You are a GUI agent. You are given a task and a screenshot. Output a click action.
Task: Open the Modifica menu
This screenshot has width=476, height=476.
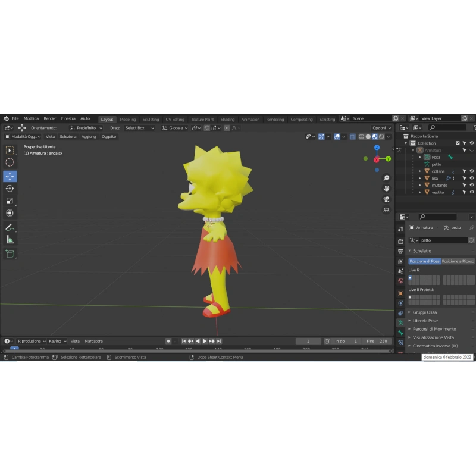click(x=31, y=118)
